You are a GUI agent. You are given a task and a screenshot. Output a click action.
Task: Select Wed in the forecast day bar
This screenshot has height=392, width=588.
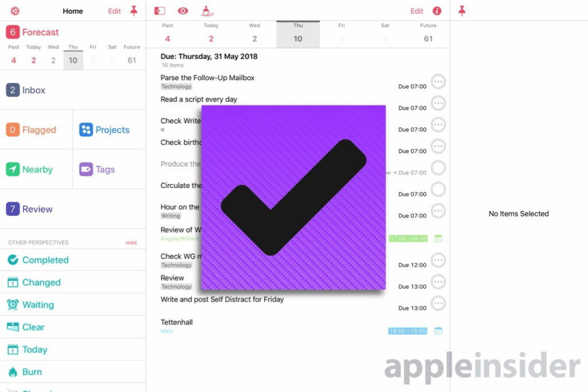point(254,34)
